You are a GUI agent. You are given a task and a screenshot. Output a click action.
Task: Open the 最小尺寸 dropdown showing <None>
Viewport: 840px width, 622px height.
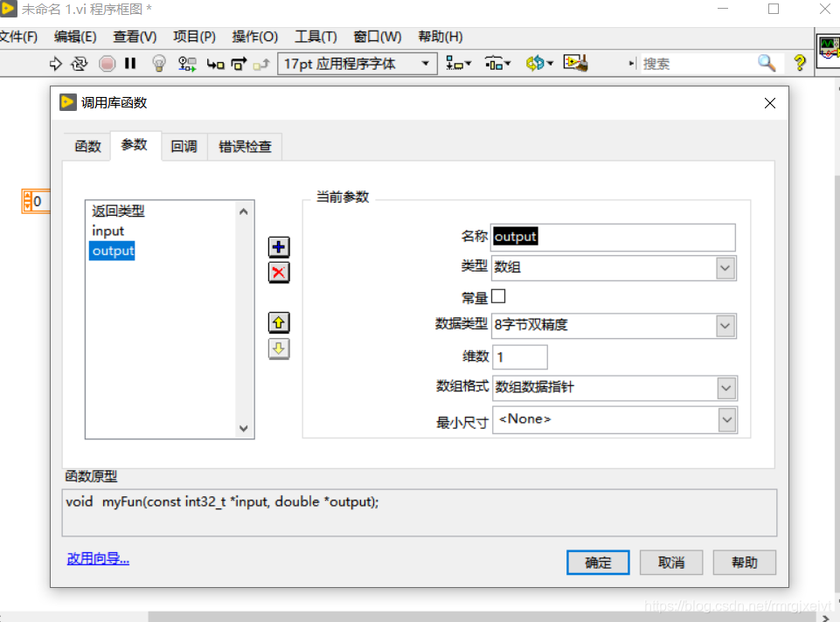(x=614, y=419)
